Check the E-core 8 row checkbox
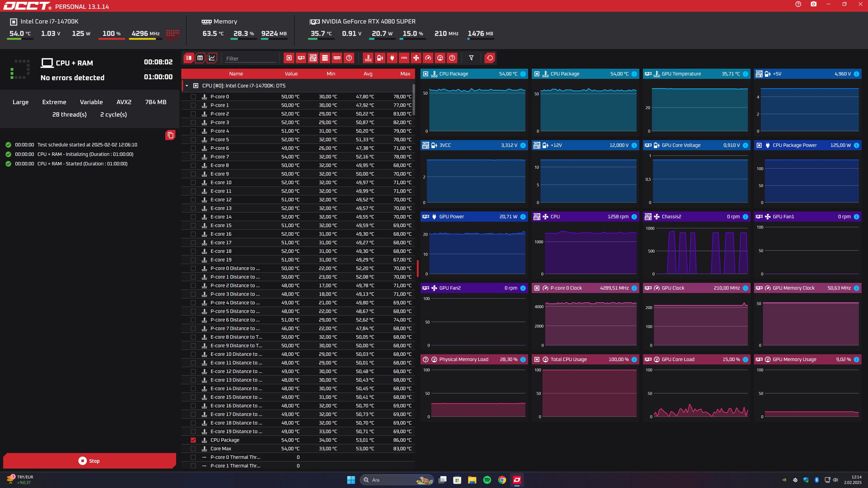This screenshot has width=868, height=488. point(193,165)
